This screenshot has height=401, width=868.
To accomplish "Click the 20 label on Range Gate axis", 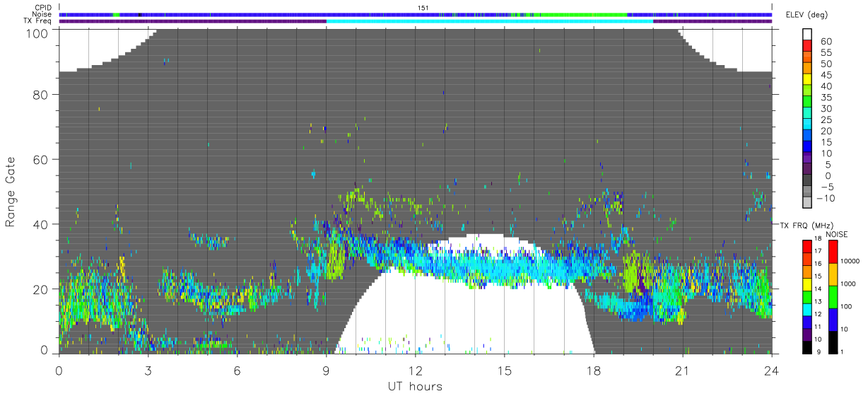I will coord(40,289).
